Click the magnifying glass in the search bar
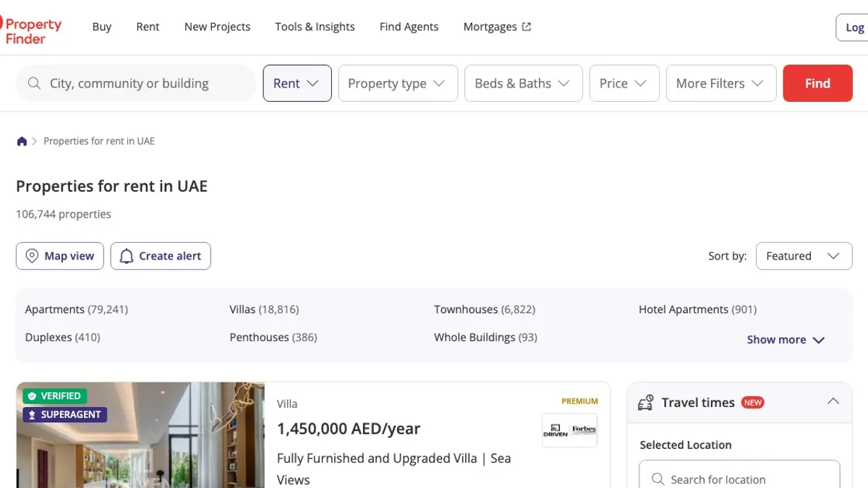 tap(34, 83)
